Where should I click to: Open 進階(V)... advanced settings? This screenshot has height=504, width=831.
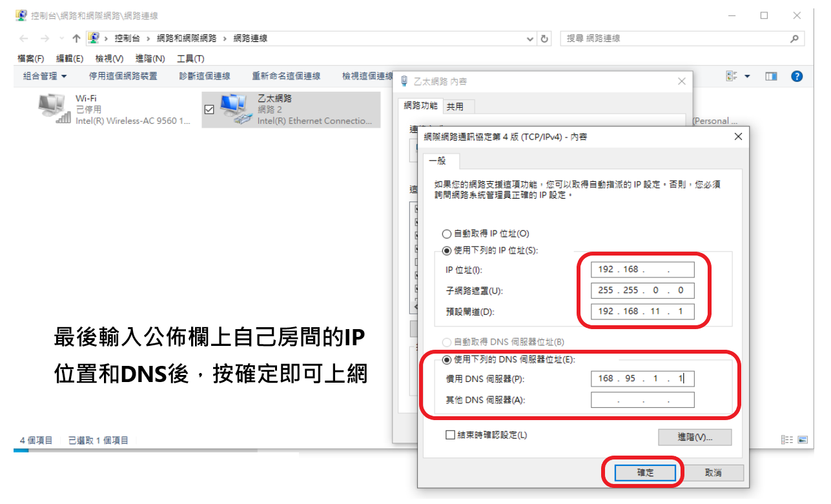coord(695,437)
